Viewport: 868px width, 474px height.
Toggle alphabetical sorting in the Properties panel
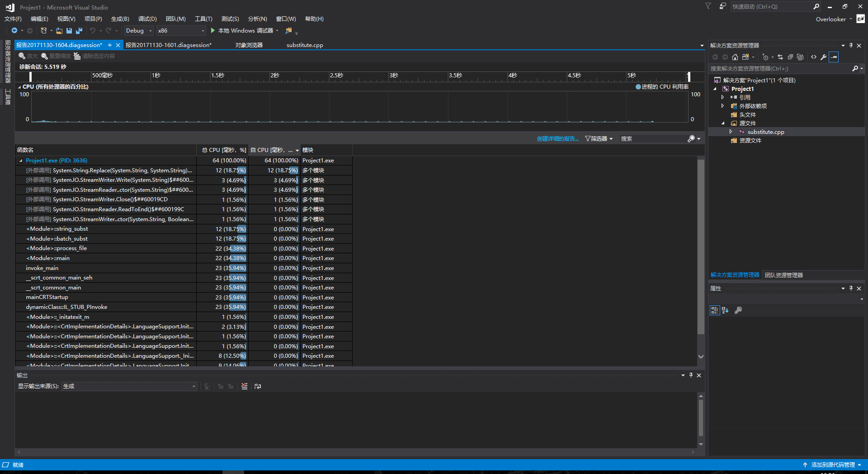[x=725, y=310]
